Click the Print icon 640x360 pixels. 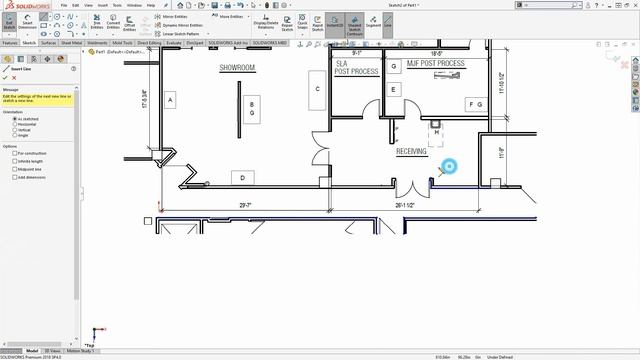(227, 5)
